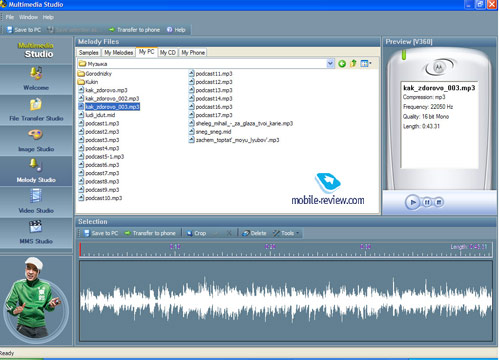Click Transfer to phone in top toolbar
The height and width of the screenshot is (360, 500).
[134, 30]
